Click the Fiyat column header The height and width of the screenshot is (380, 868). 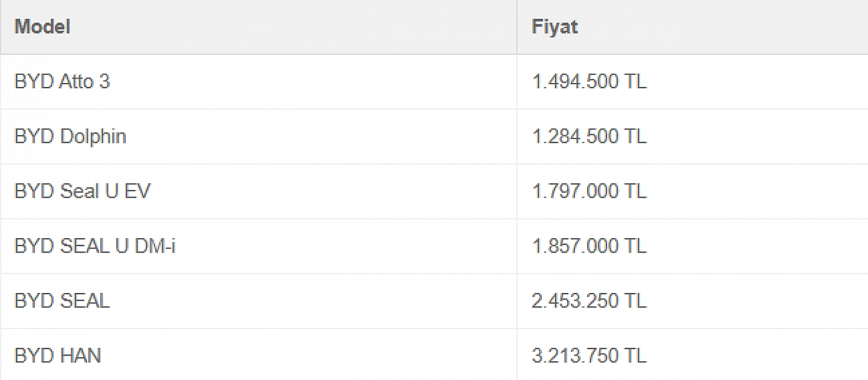(692, 27)
